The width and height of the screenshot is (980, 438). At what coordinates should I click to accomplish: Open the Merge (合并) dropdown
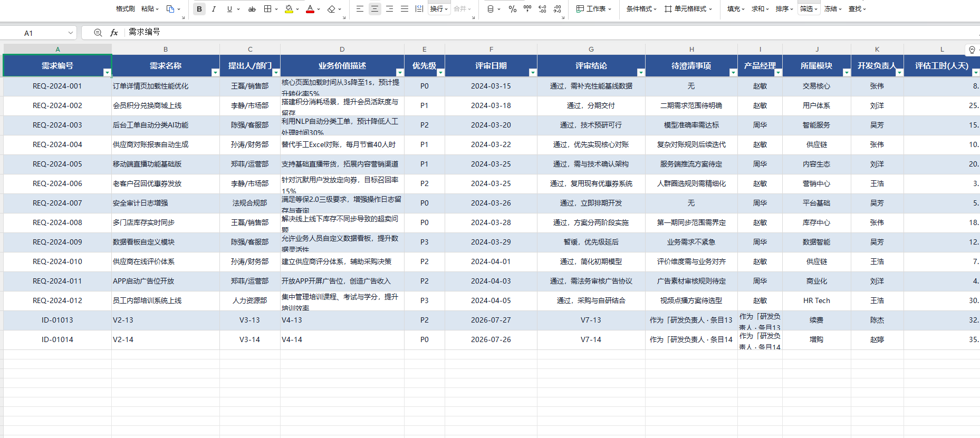pos(463,9)
